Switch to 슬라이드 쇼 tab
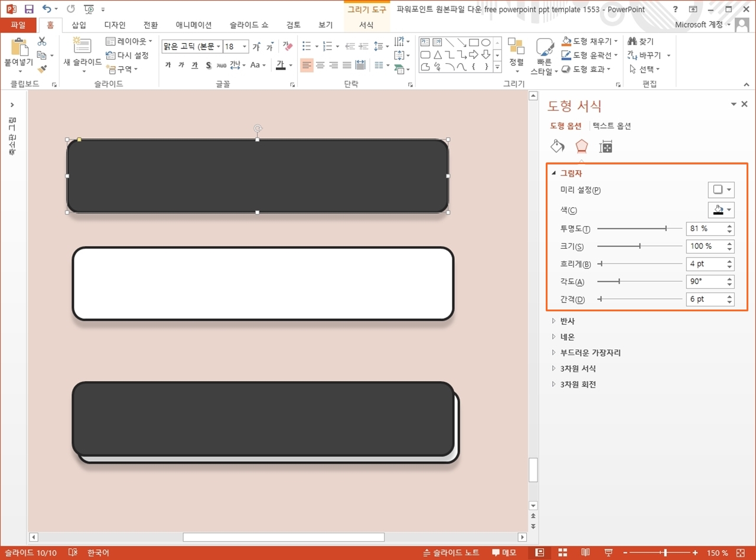This screenshot has height=560, width=756. click(x=249, y=25)
